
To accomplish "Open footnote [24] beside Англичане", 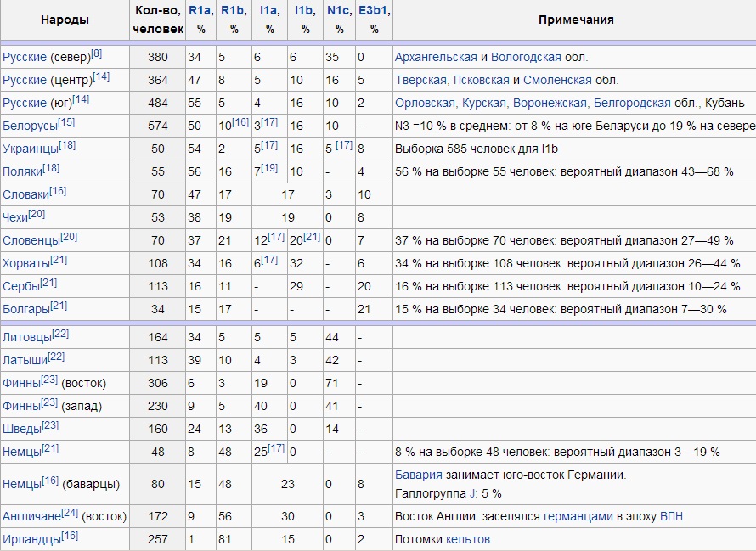I will pyautogui.click(x=70, y=513).
